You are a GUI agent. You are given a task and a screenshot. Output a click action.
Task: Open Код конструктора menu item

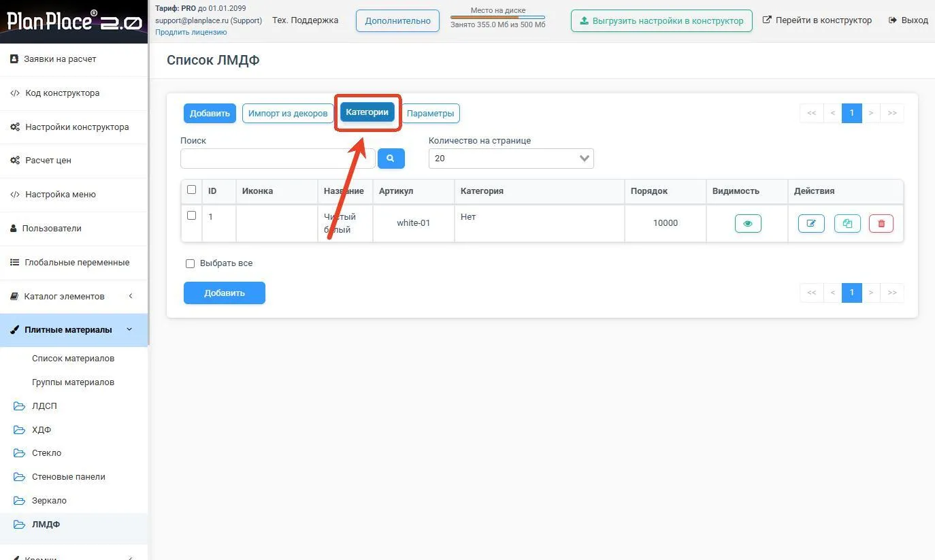[73, 93]
